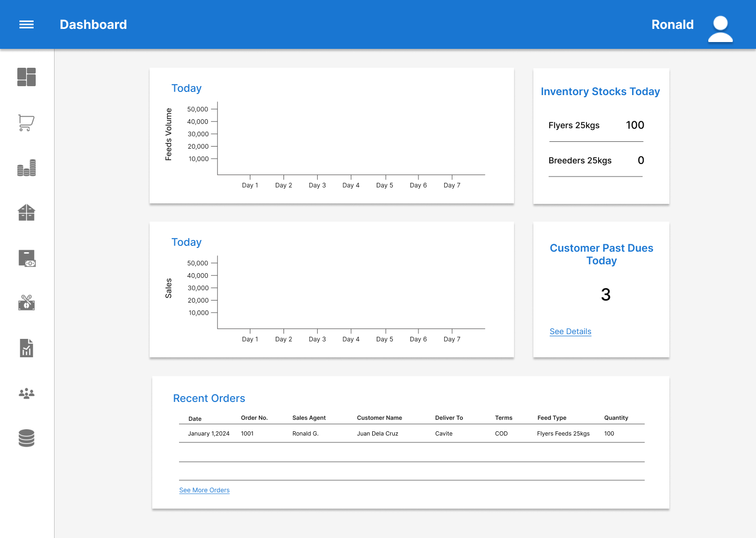Click the Customer Name column header
This screenshot has width=756, height=538.
coord(380,418)
